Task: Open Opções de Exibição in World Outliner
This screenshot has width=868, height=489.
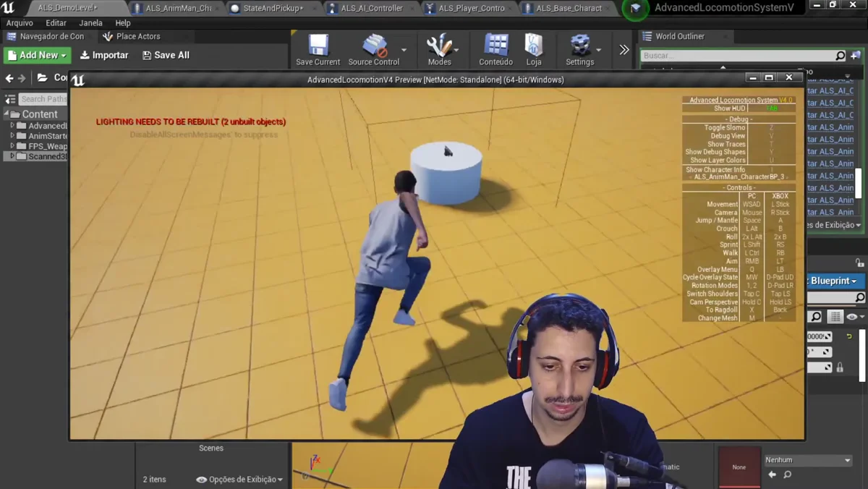Action: (834, 225)
